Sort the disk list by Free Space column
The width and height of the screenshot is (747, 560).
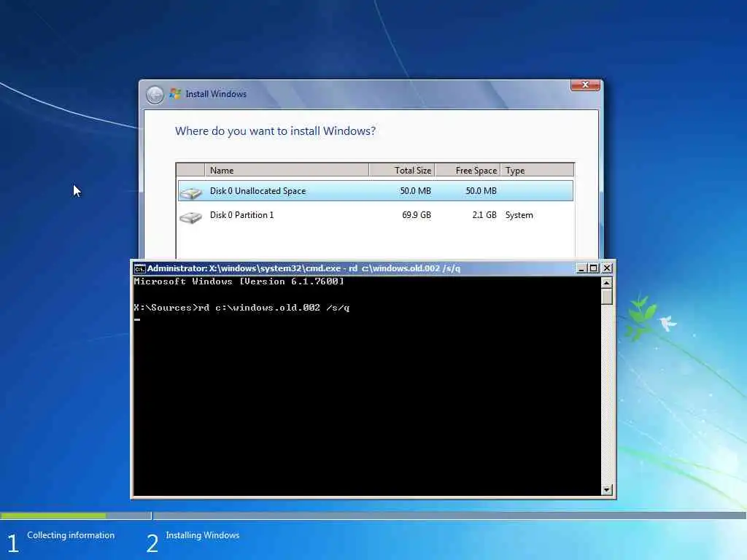(x=468, y=170)
